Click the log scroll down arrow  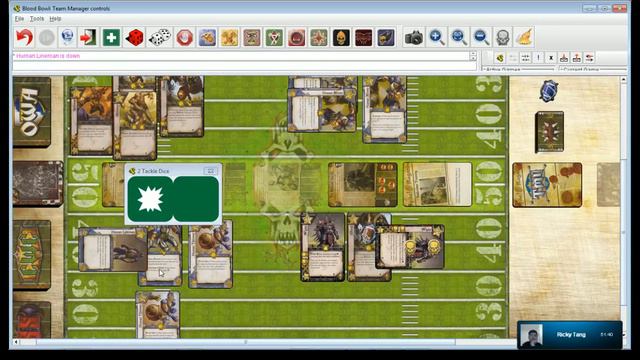click(x=473, y=59)
